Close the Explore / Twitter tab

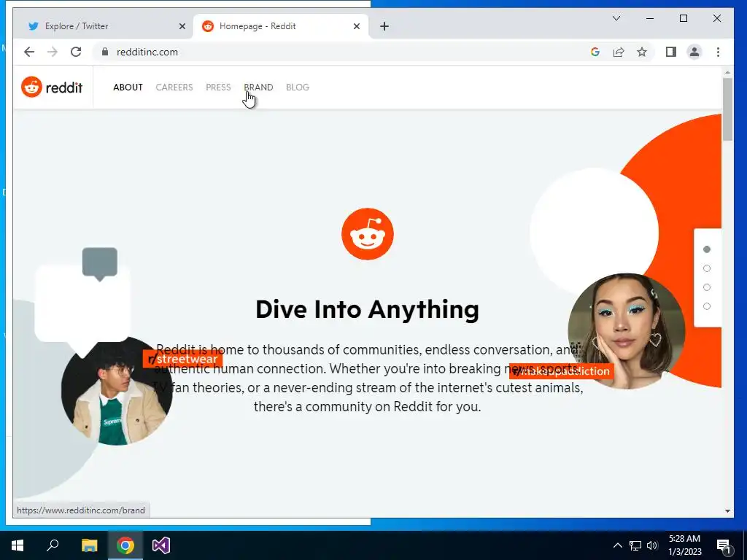click(x=182, y=26)
